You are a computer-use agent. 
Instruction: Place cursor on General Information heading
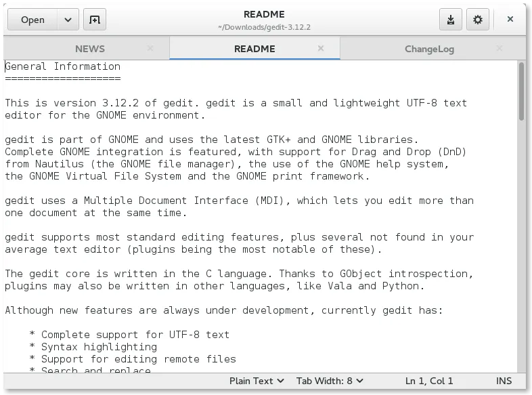[x=63, y=66]
